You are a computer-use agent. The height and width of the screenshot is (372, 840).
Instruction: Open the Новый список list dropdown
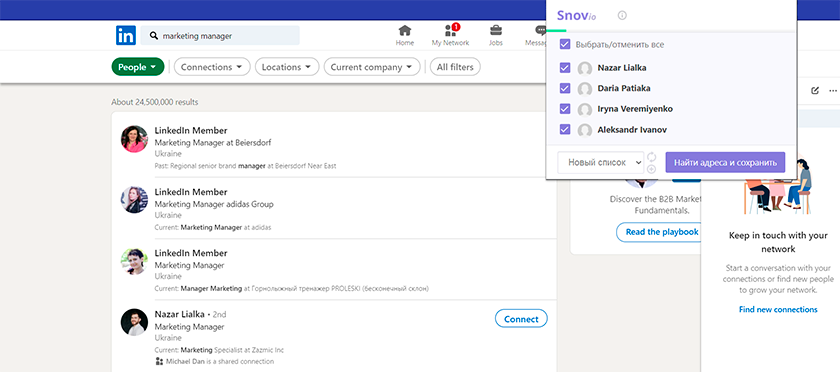[x=601, y=162]
